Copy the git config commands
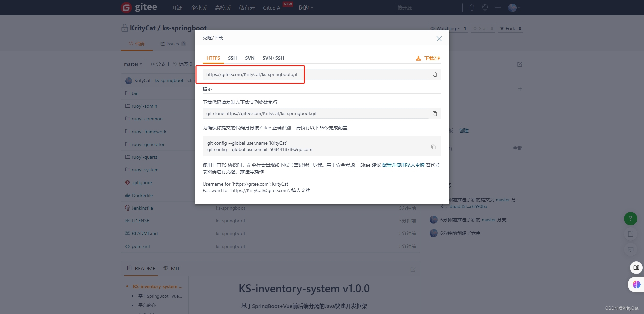644x314 pixels. pos(433,147)
